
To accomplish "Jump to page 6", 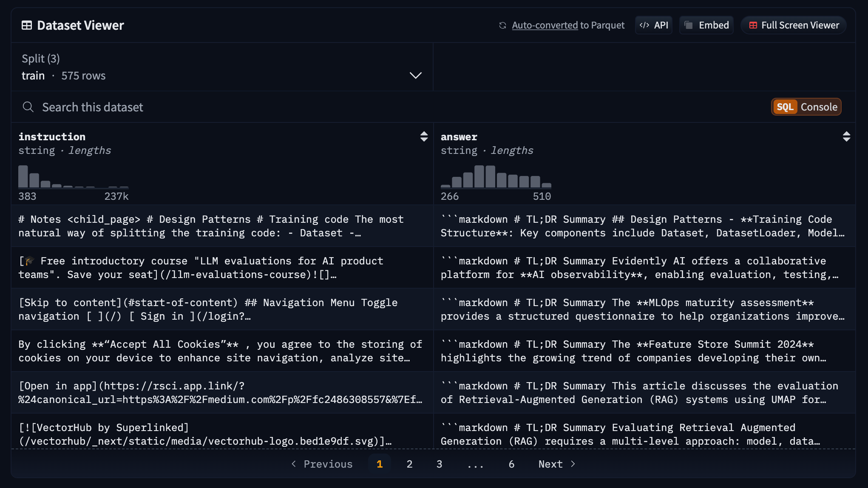I will [511, 464].
